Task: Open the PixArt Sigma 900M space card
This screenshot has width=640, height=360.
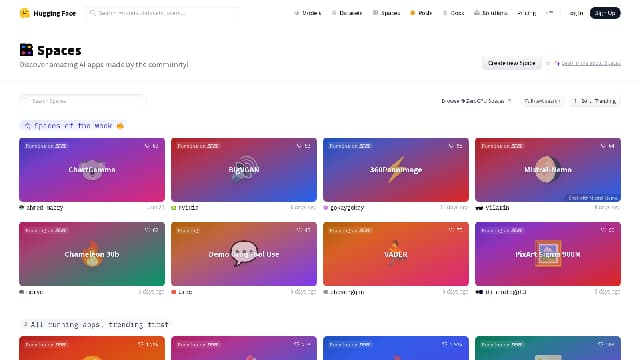Action: [x=548, y=254]
